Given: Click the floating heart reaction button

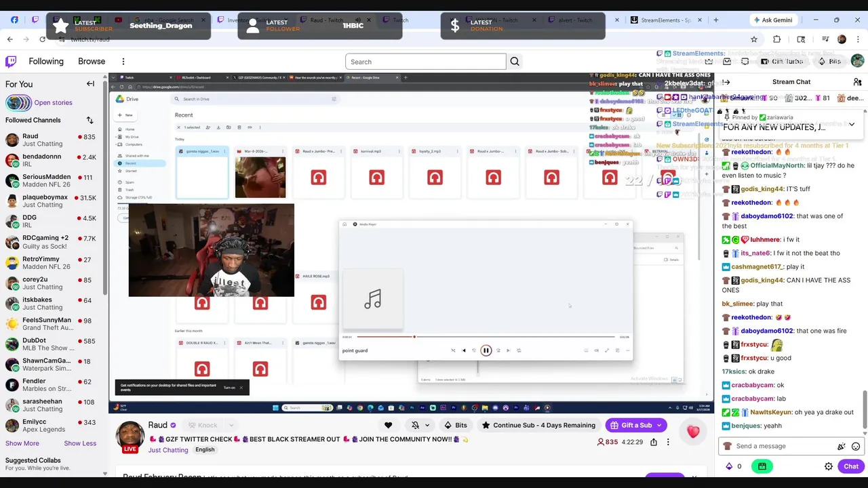Looking at the screenshot, I should (693, 432).
